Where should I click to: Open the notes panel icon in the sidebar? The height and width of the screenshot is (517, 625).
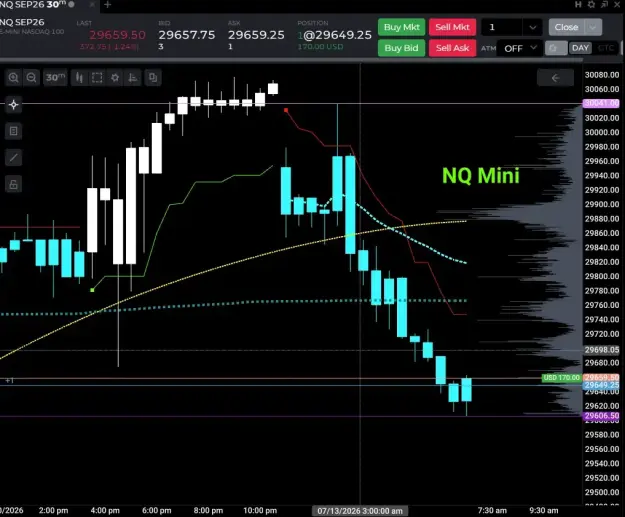(x=14, y=131)
